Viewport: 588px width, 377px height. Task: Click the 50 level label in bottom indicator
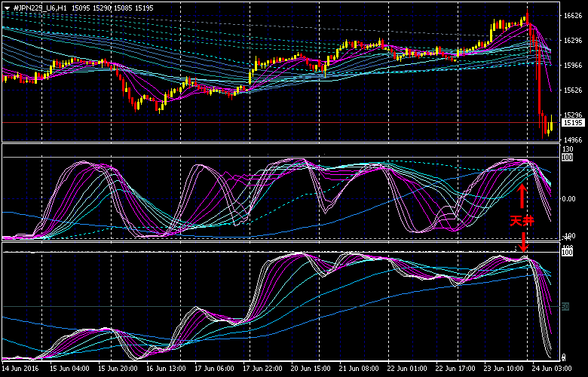[565, 306]
